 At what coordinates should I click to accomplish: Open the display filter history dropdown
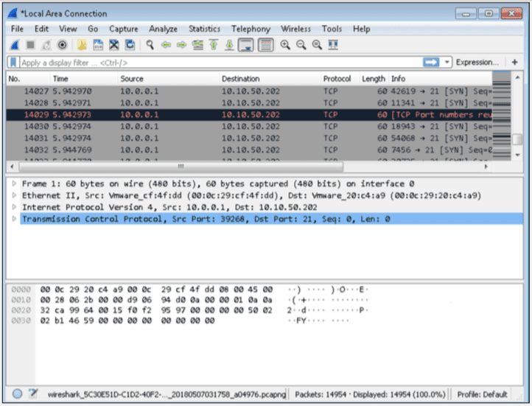447,63
